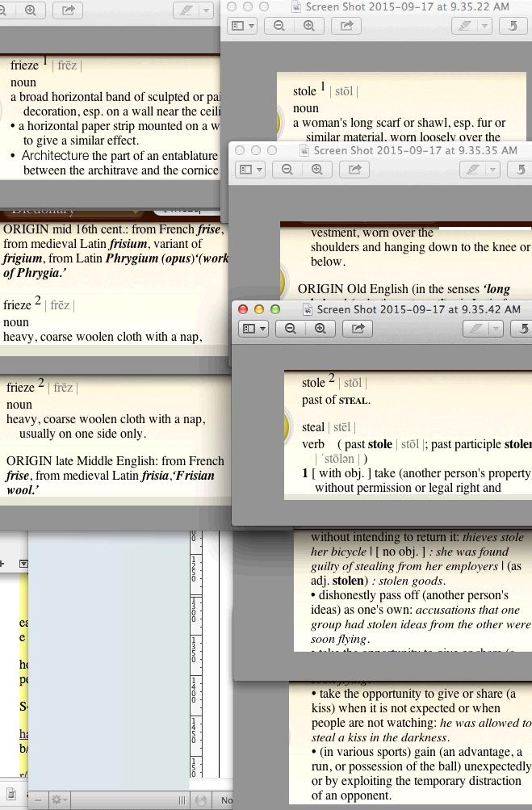
Task: Click the 'frieze 1' headword in the top-left window
Action: (x=29, y=64)
